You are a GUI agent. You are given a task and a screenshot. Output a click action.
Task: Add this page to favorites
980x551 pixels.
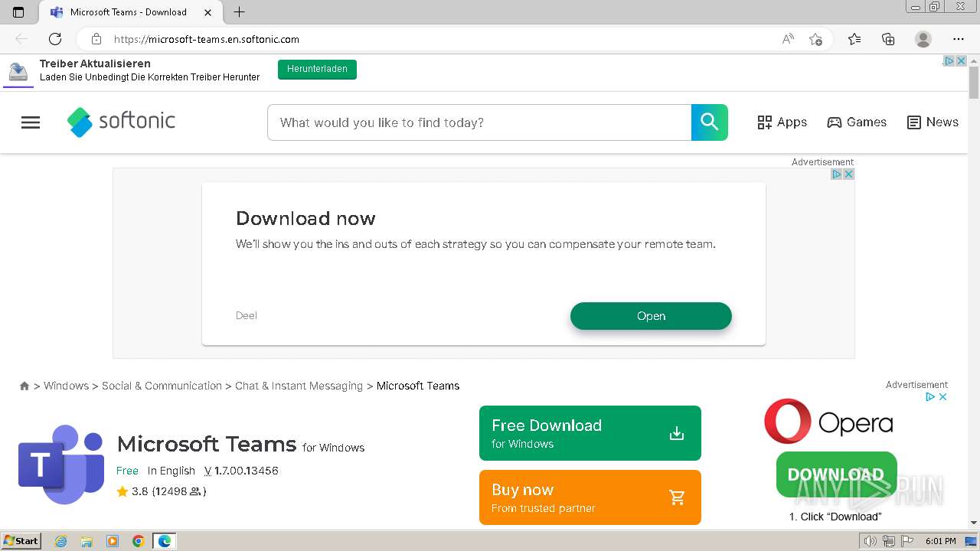(815, 39)
